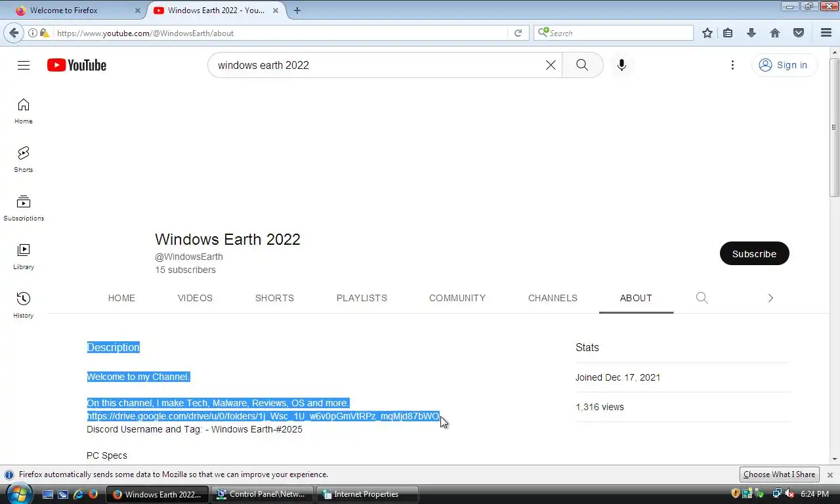Bookmark this page with star icon
The image size is (840, 504).
707,33
